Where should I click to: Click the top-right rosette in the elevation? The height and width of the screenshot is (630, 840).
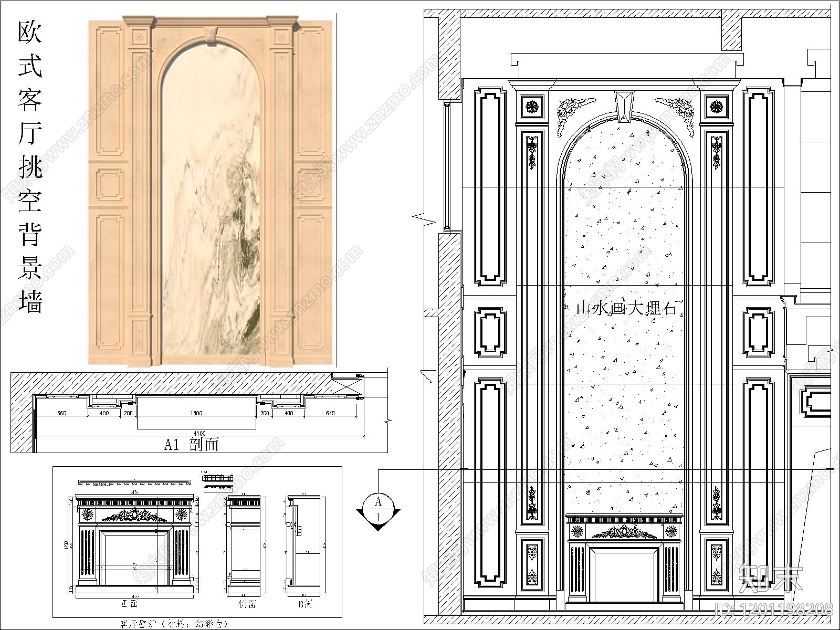(716, 107)
